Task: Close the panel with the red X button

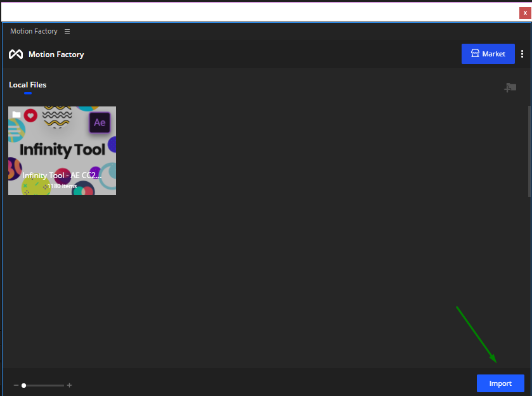Action: 525,13
